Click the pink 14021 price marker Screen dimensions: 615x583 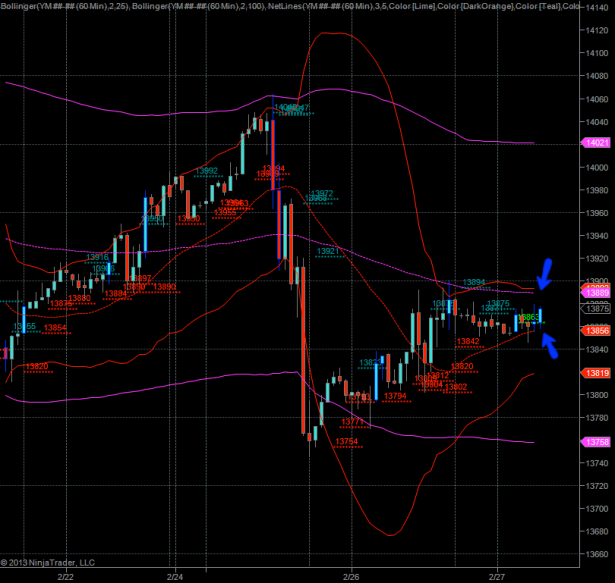tap(596, 143)
